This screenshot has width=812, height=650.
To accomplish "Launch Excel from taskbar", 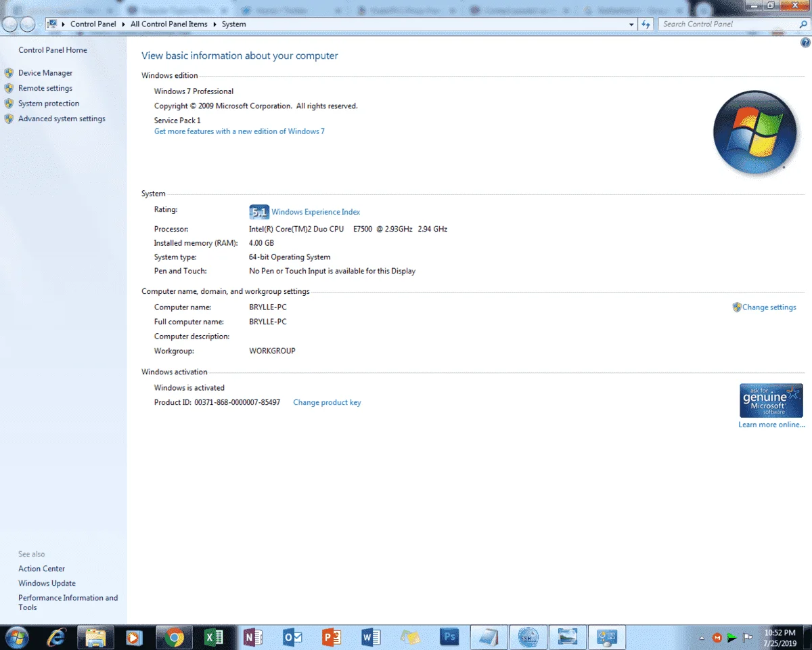I will [x=214, y=637].
